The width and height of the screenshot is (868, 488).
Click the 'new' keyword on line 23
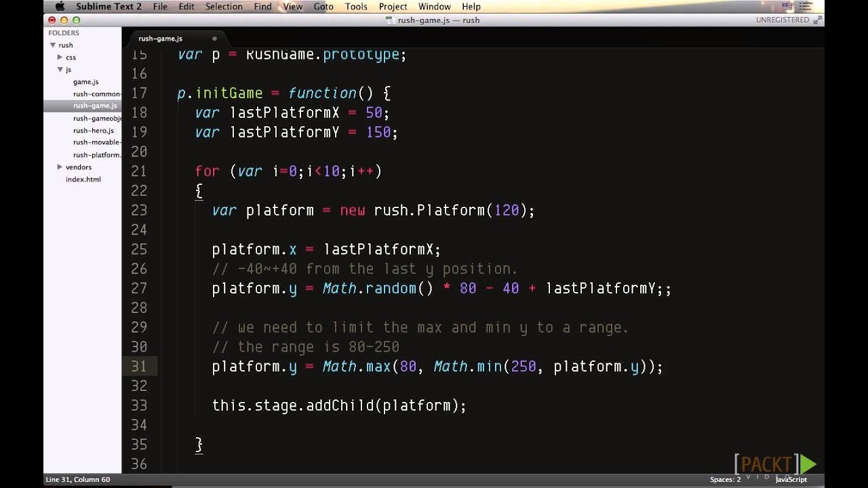(353, 210)
